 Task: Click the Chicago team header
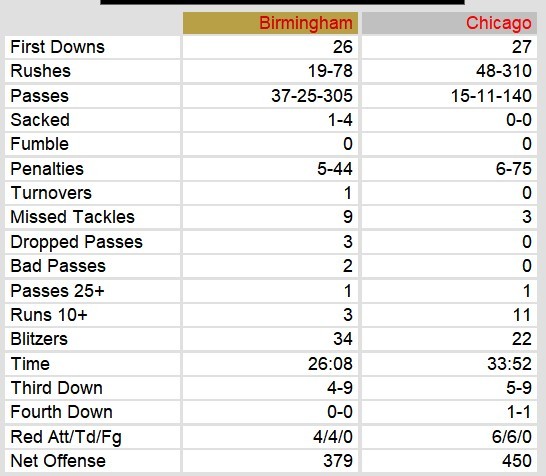(x=499, y=23)
